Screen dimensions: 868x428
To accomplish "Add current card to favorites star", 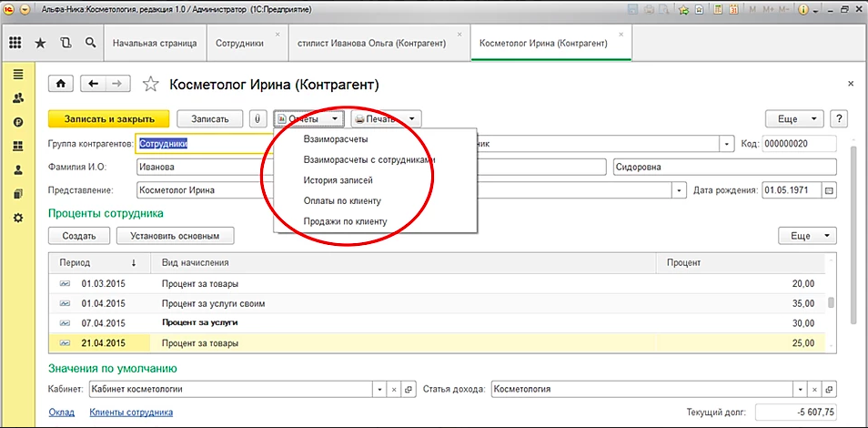I will (x=151, y=85).
